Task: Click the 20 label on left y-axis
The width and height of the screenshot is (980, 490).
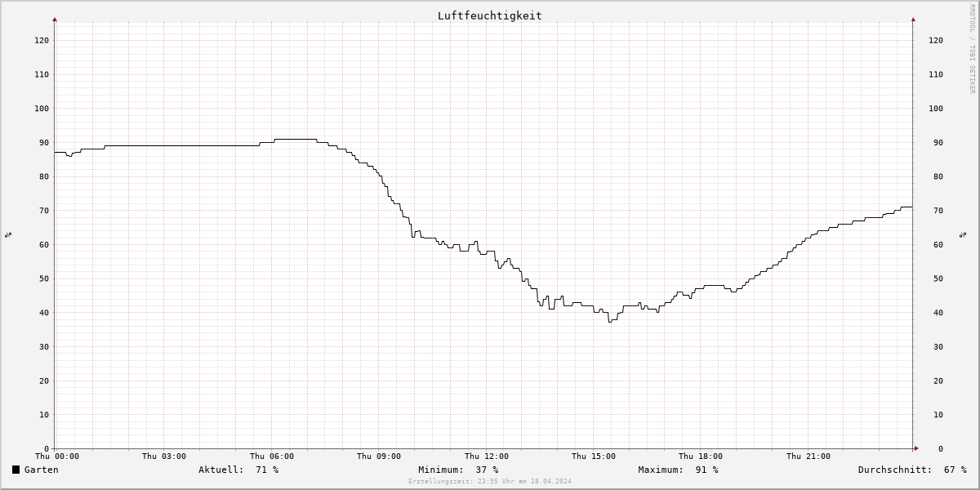Action: point(44,381)
